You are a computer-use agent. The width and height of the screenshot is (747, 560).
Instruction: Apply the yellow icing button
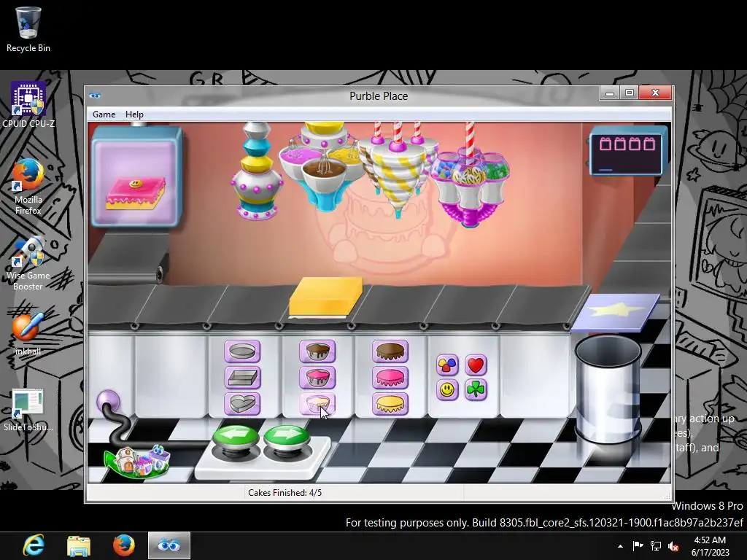click(390, 404)
